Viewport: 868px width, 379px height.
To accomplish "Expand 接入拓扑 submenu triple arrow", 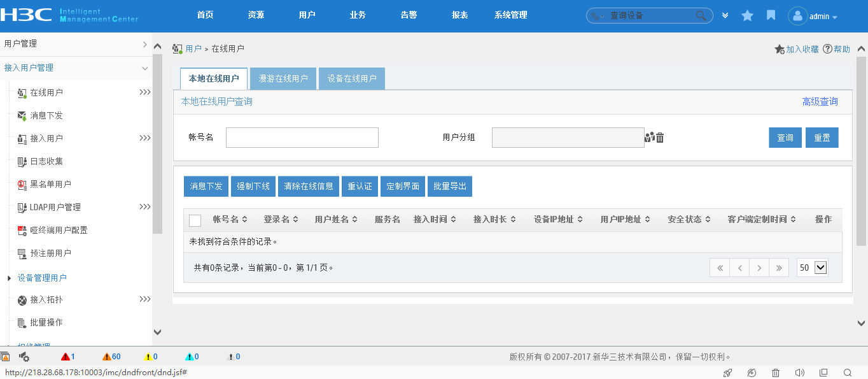I will 145,299.
